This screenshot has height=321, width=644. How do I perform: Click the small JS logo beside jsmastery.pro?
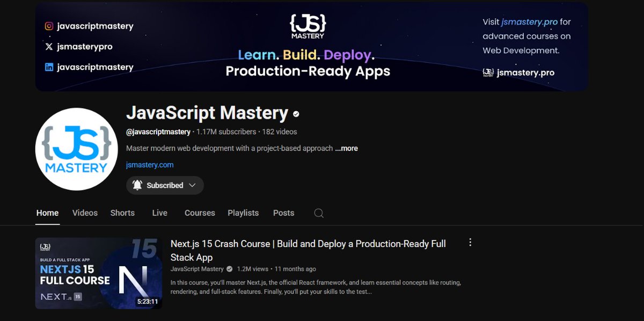pyautogui.click(x=488, y=72)
